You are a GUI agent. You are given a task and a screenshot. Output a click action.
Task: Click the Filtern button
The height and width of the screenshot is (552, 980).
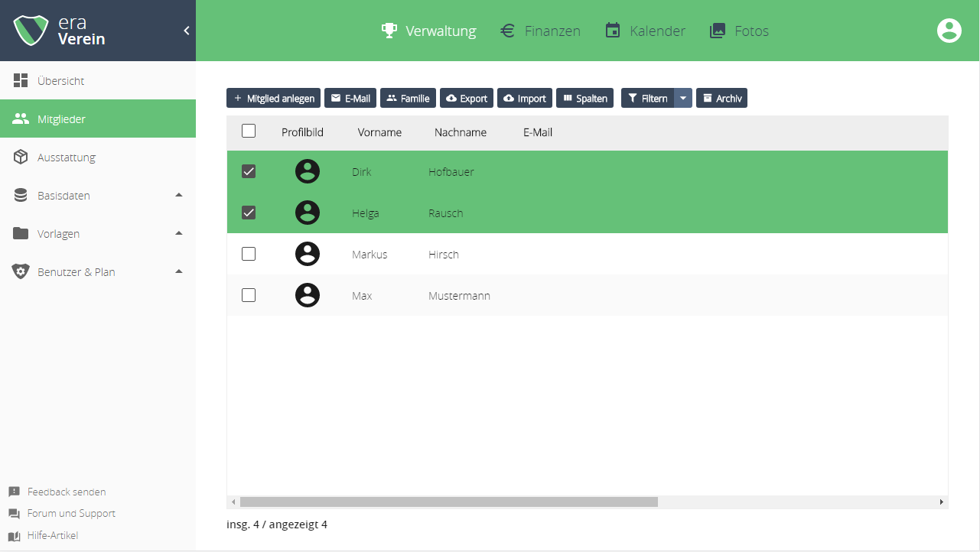tap(647, 98)
